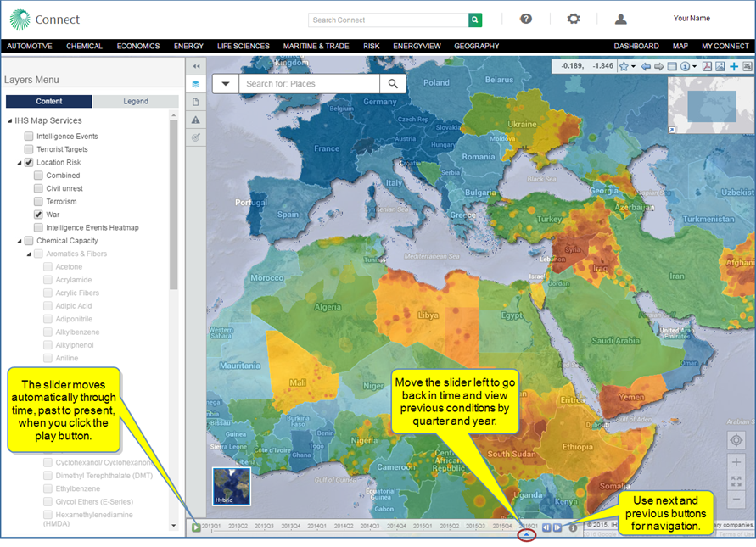
Task: Check the Civil unrest layer
Action: click(38, 188)
